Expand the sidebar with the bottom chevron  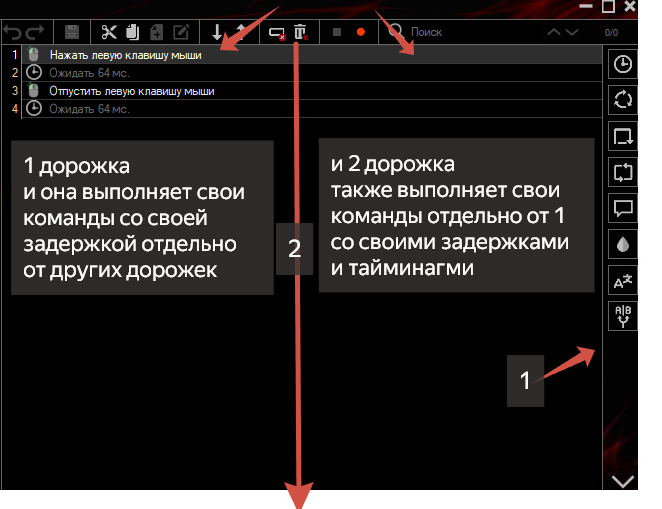point(622,482)
